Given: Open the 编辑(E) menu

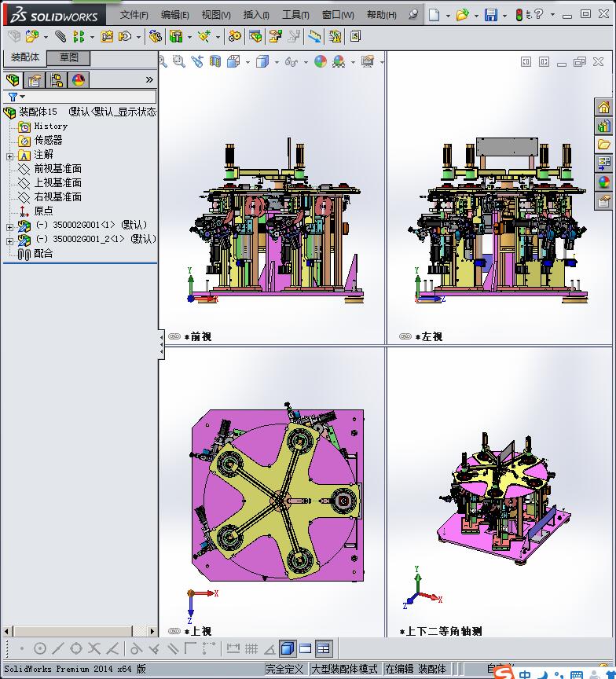Looking at the screenshot, I should tap(175, 15).
